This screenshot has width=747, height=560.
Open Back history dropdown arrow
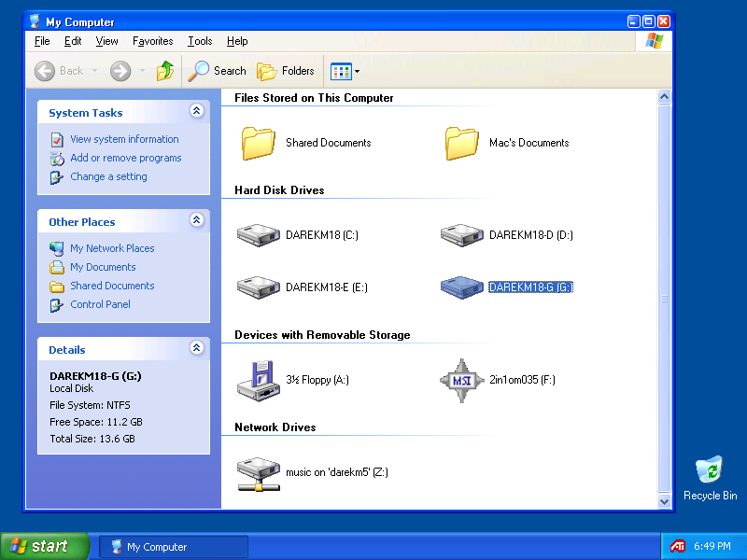click(95, 71)
